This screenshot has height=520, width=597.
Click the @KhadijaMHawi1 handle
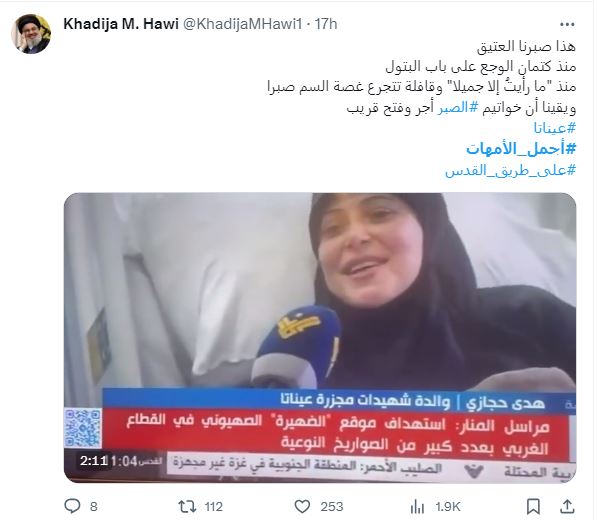[x=243, y=24]
